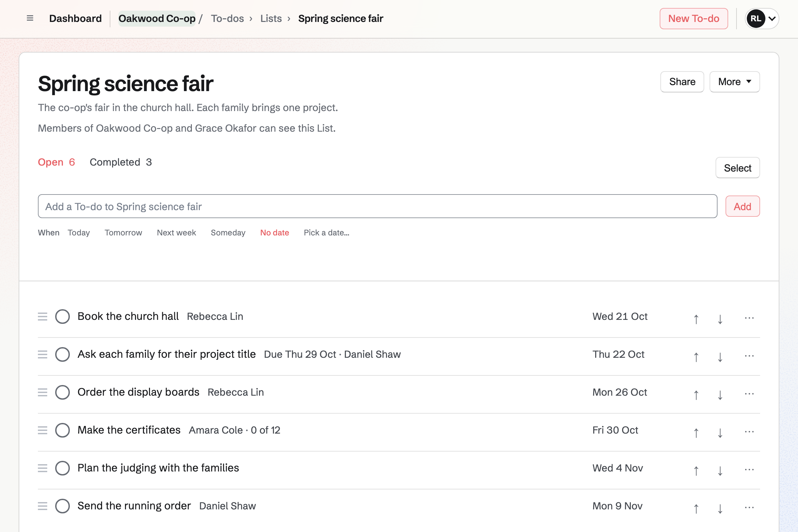This screenshot has width=798, height=532.
Task: Move 'Ask each family for their project title' up
Action: [696, 357]
